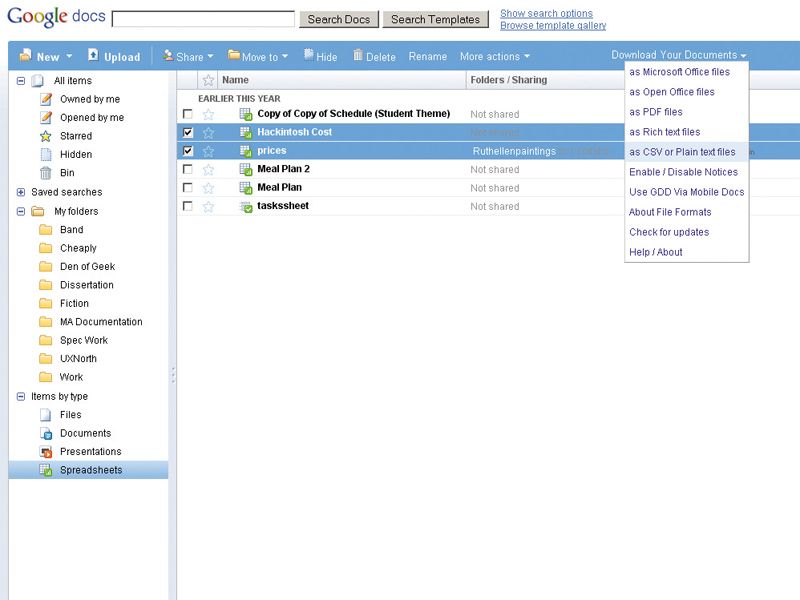The height and width of the screenshot is (600, 800).
Task: Click the Hidden page icon in sidebar
Action: (46, 155)
